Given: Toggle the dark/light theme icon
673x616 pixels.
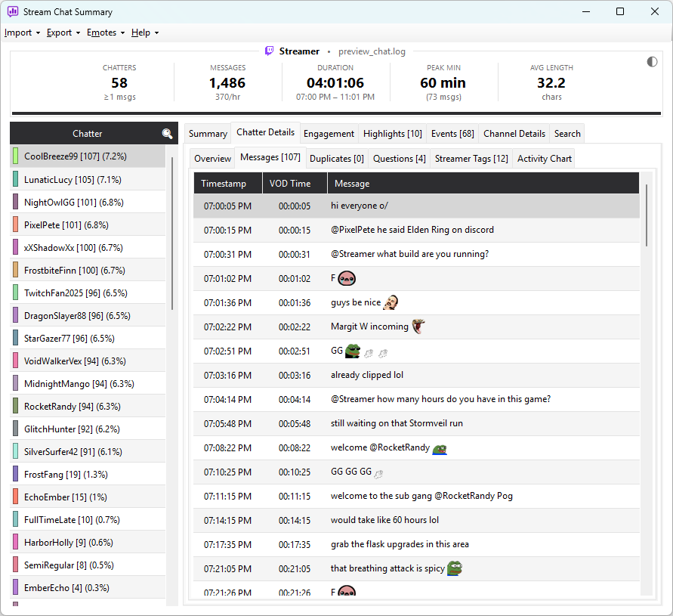Looking at the screenshot, I should (652, 62).
